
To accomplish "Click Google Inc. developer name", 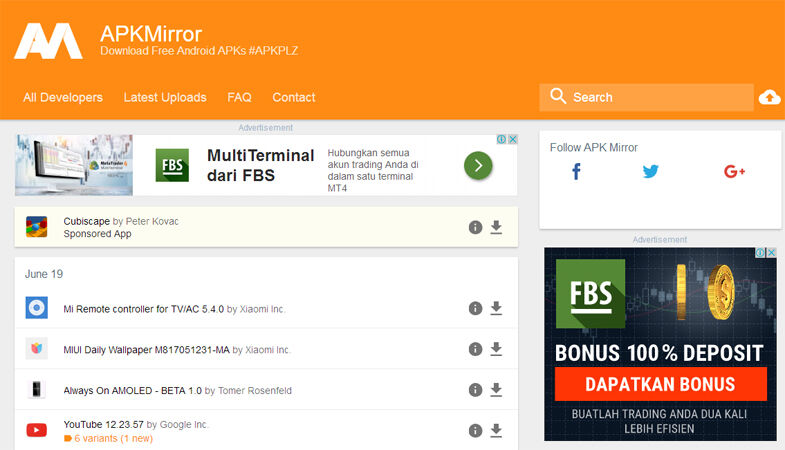I will click(184, 424).
